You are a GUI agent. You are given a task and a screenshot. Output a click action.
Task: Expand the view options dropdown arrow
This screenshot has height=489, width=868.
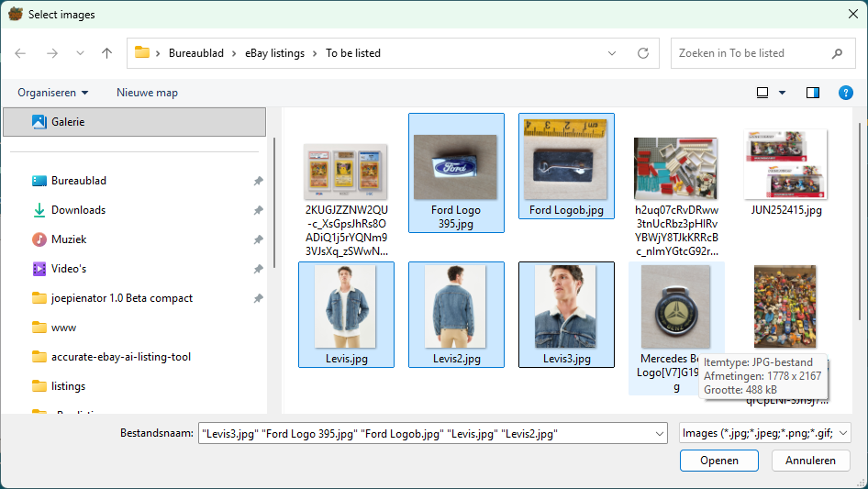click(x=783, y=93)
